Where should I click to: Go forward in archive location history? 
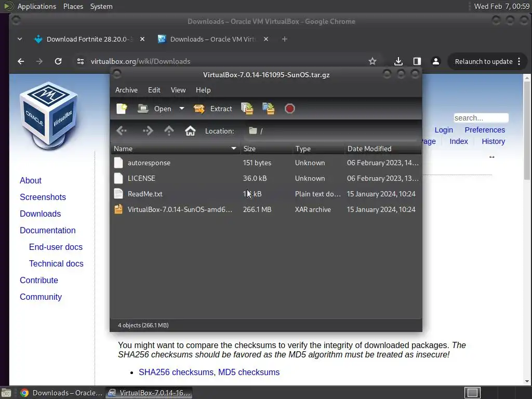tap(148, 131)
